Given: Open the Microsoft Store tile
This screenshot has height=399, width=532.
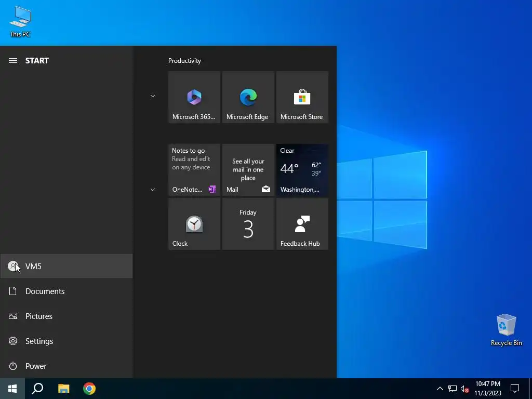Looking at the screenshot, I should tap(302, 97).
